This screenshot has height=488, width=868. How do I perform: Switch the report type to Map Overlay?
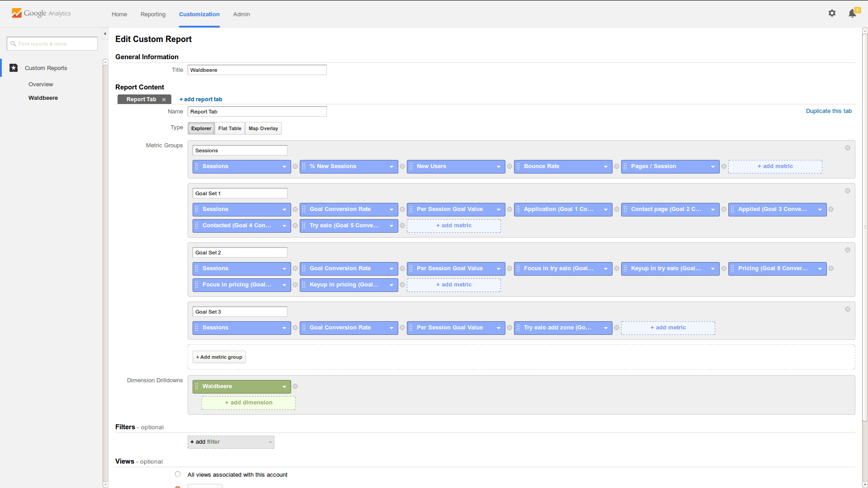click(x=263, y=129)
